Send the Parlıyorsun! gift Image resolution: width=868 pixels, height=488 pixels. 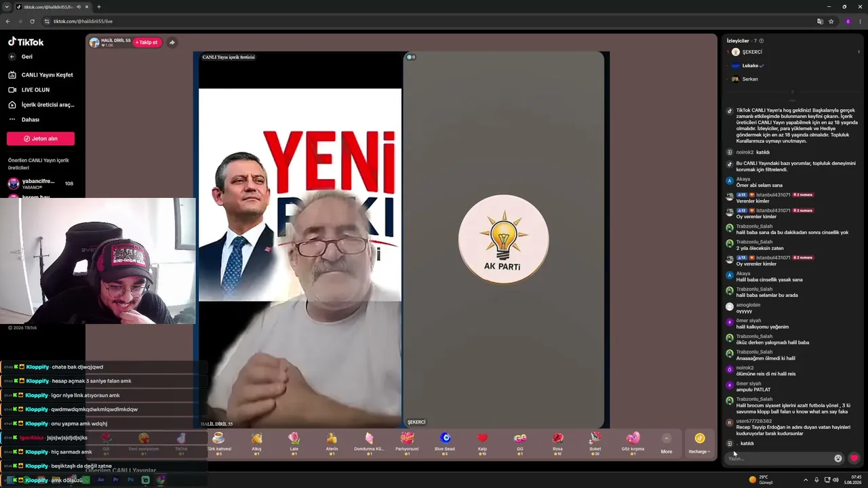(407, 442)
